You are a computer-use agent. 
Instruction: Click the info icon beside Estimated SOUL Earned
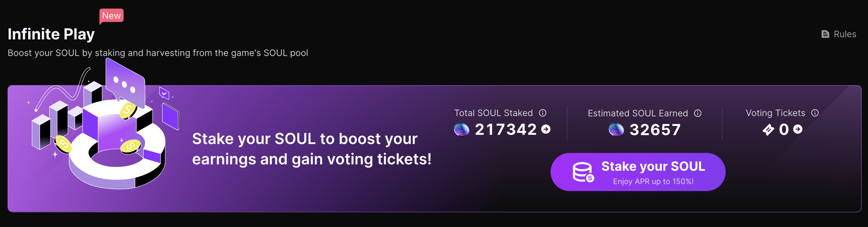[x=698, y=113]
